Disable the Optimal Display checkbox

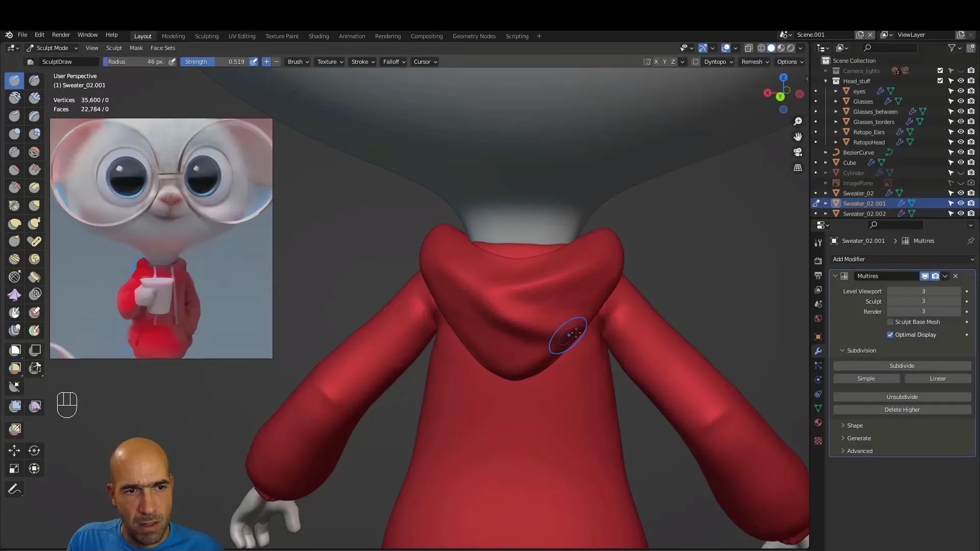pos(891,335)
